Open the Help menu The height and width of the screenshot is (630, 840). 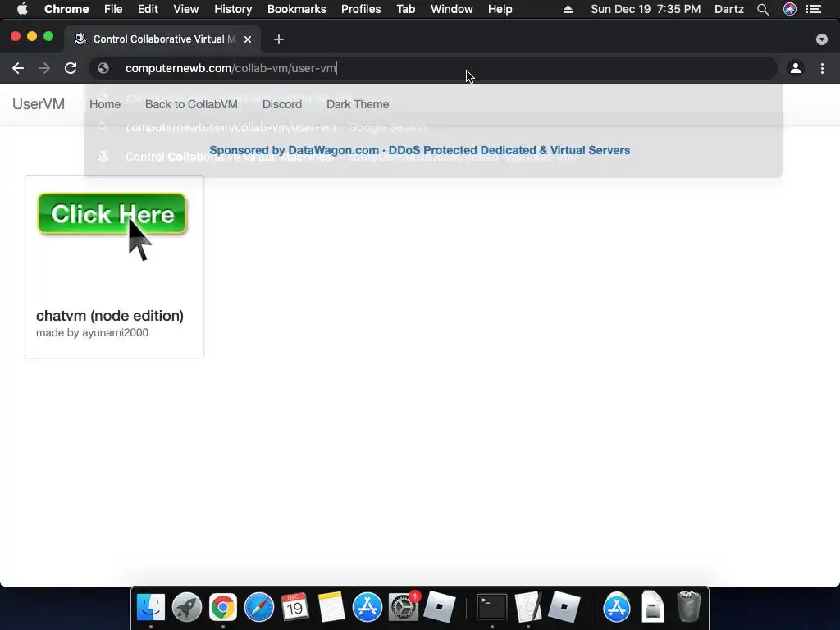(x=500, y=9)
